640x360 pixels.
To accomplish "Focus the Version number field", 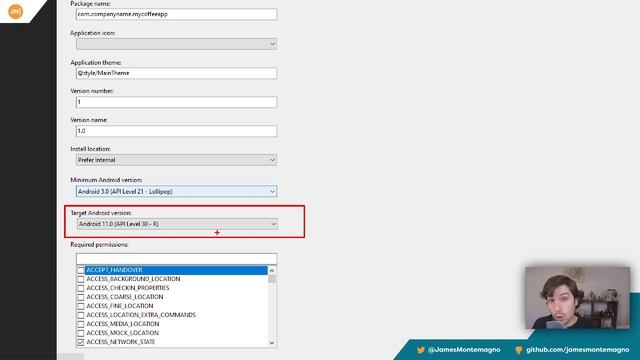I will [x=176, y=102].
